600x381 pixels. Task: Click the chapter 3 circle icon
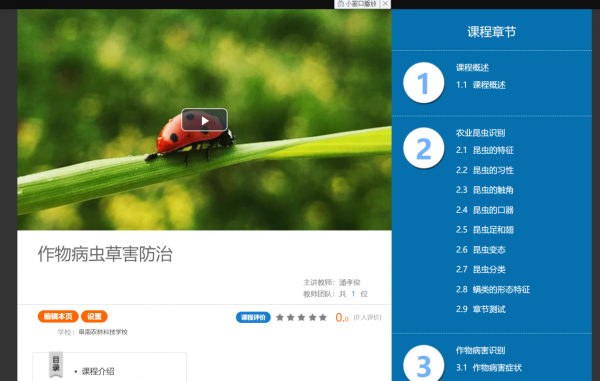423,364
